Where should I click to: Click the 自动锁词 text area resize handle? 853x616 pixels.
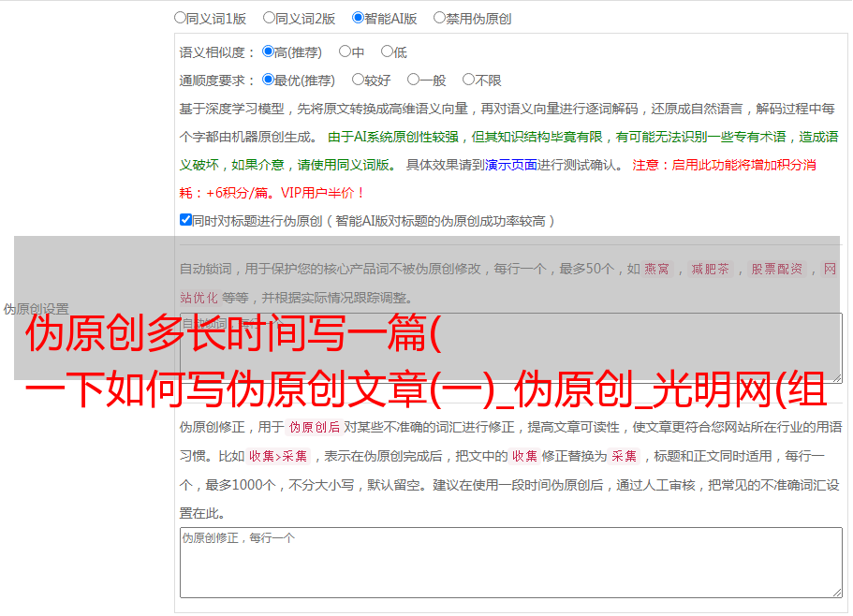[836, 376]
